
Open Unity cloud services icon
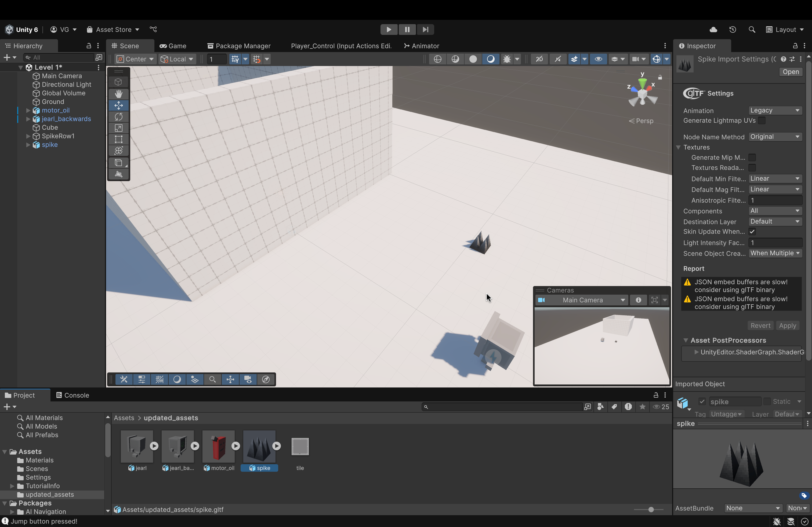click(x=713, y=30)
